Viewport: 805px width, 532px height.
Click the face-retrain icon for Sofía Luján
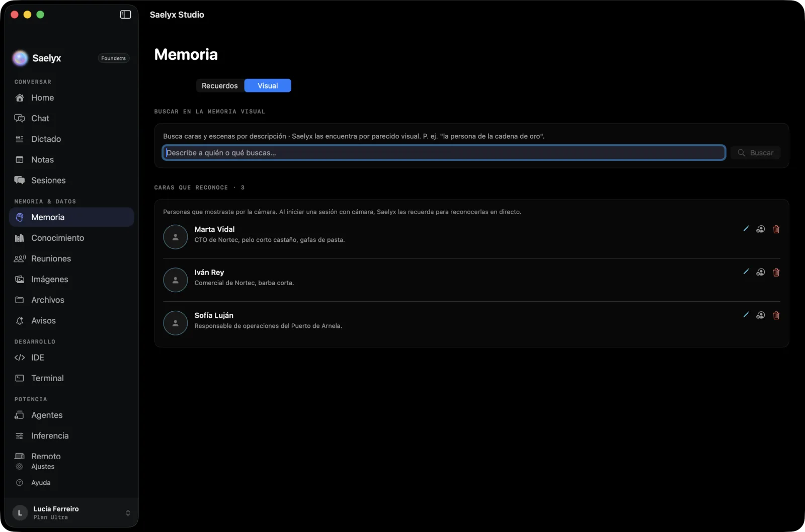pos(761,315)
